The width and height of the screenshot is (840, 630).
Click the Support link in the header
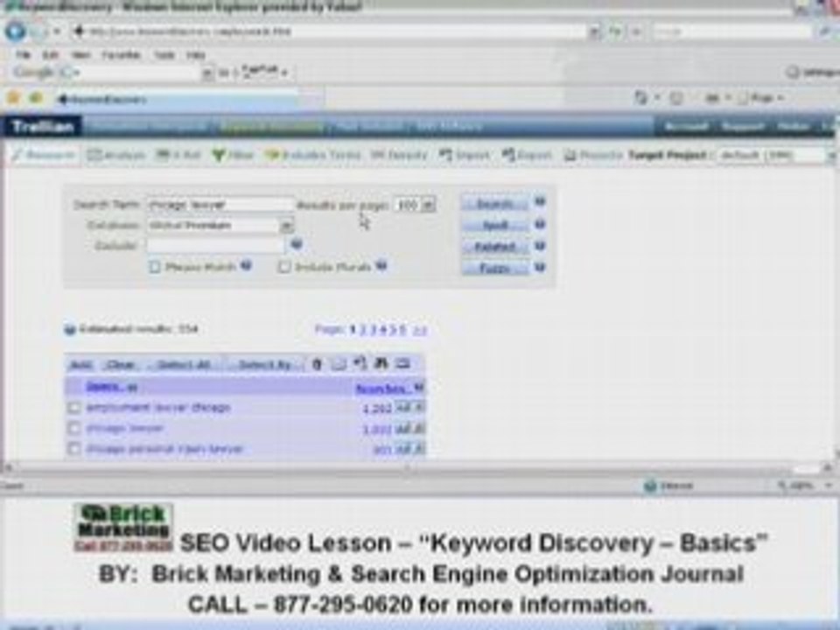coord(743,126)
